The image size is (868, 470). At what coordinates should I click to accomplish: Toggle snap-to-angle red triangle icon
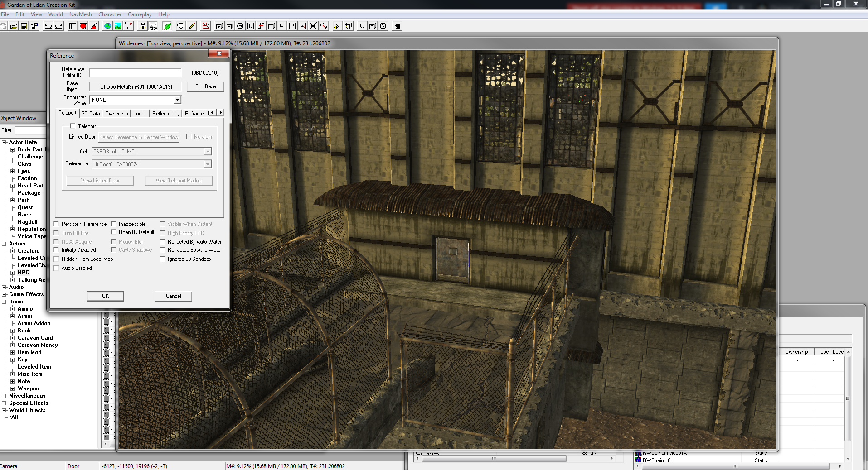[94, 26]
